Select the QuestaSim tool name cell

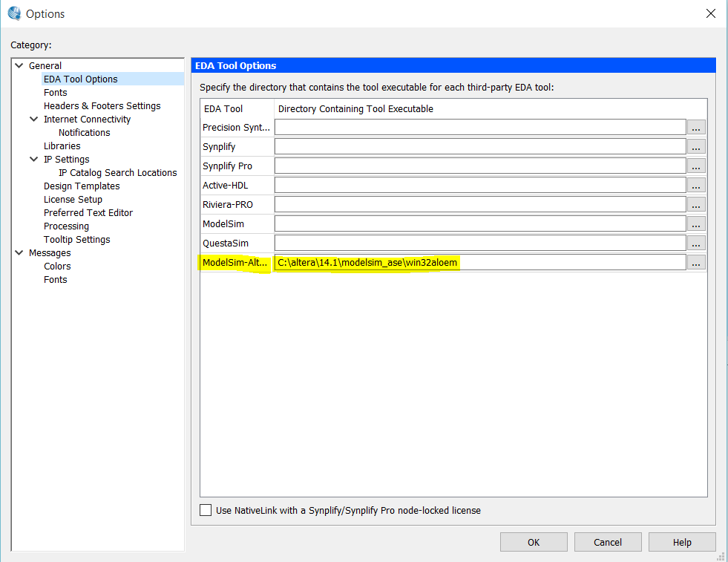click(237, 243)
